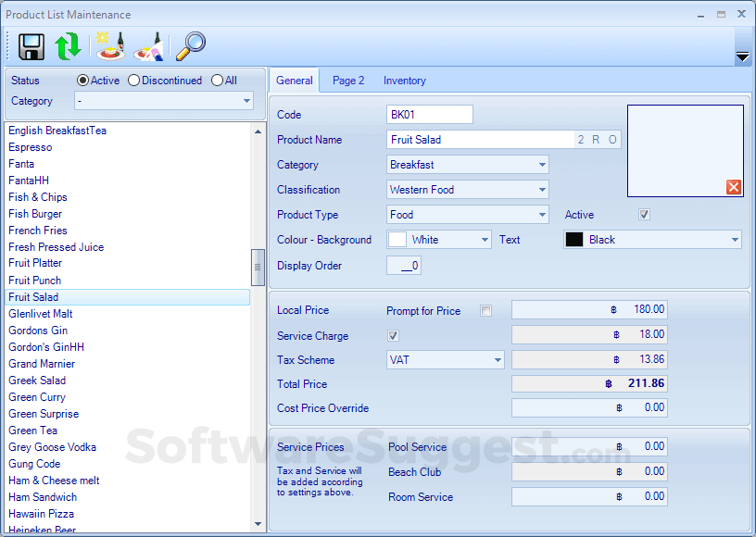Expand the Tax Scheme VAT dropdown
This screenshot has width=756, height=537.
446,360
